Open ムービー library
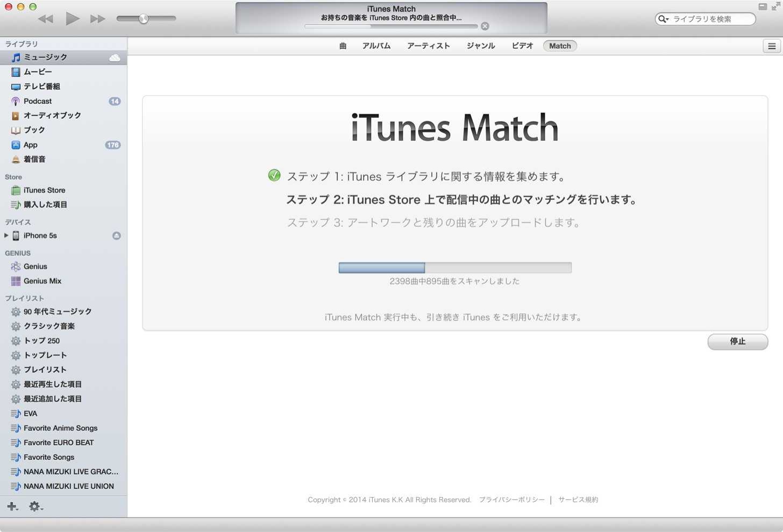 coord(63,72)
